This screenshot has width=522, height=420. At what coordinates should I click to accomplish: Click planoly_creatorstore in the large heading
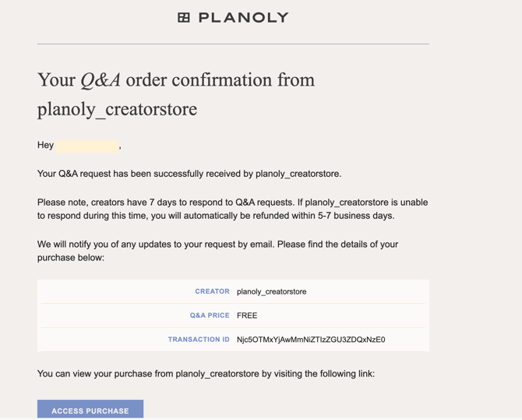117,109
